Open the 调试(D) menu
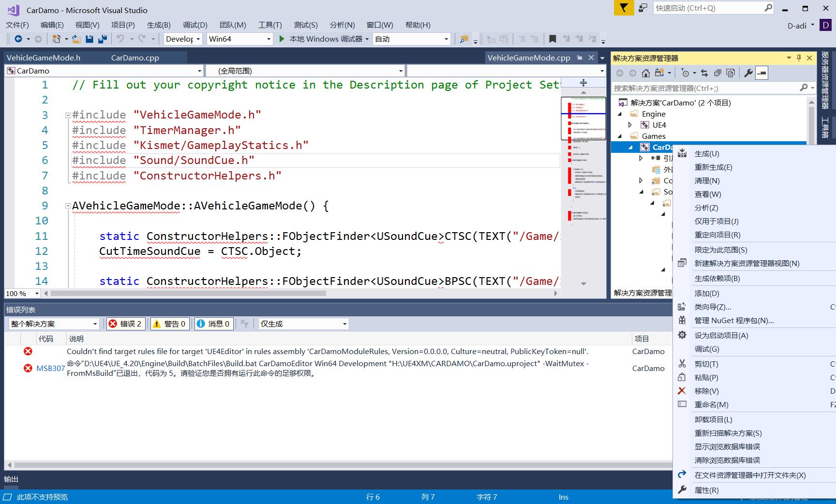 pyautogui.click(x=195, y=25)
